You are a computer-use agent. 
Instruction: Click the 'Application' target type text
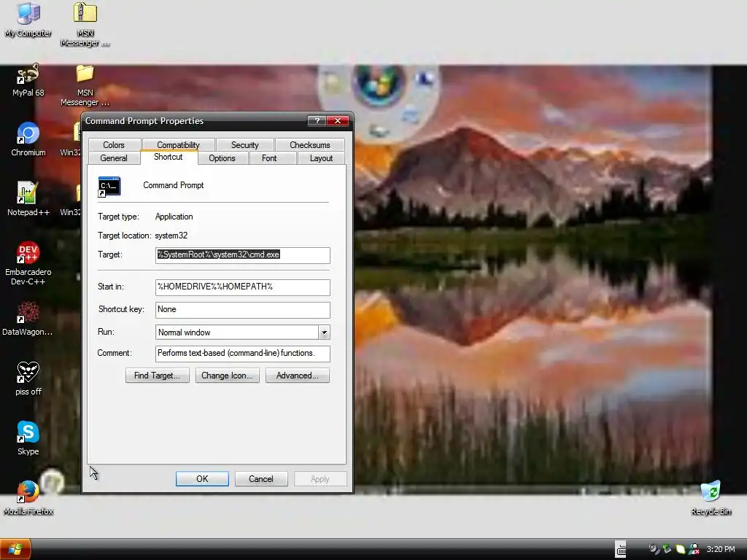(x=174, y=216)
